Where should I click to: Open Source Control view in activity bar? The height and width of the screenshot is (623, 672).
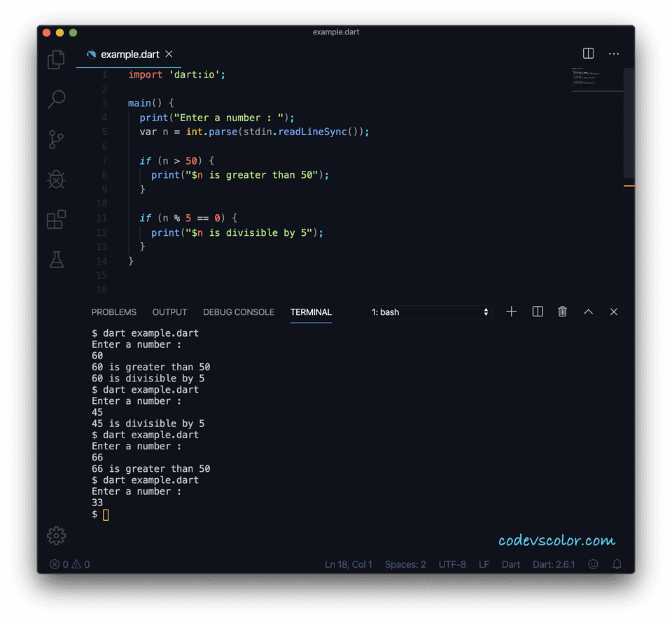point(56,139)
